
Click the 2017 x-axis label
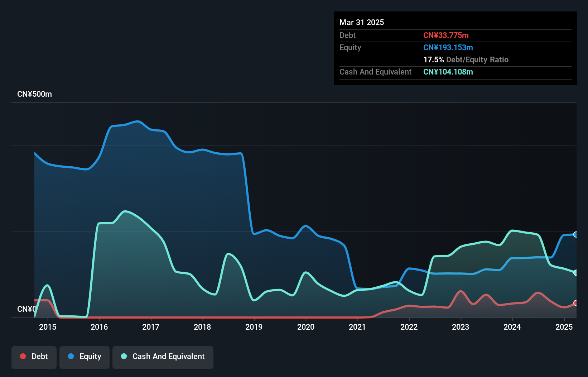tap(151, 327)
